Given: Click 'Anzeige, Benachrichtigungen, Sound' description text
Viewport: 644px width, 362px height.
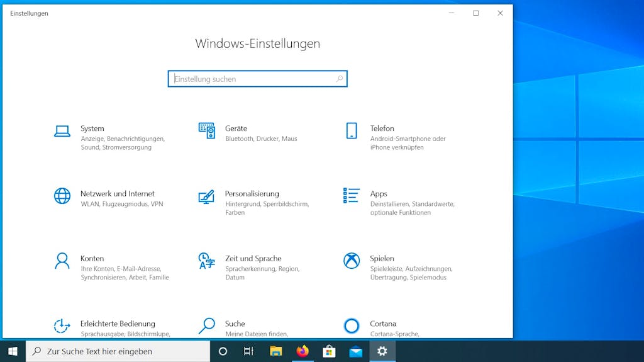Looking at the screenshot, I should click(x=123, y=143).
